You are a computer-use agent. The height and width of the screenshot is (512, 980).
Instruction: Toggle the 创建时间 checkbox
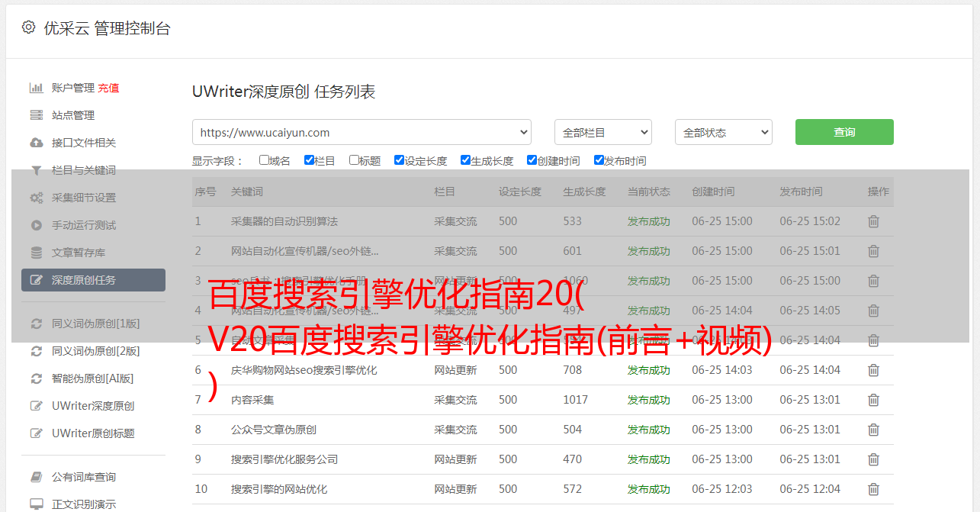coord(532,160)
